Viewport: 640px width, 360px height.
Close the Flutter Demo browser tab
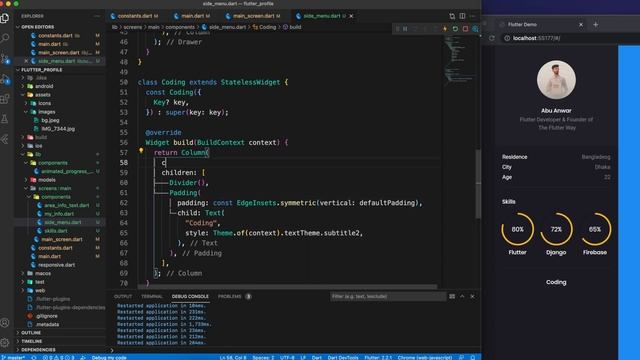[581, 24]
